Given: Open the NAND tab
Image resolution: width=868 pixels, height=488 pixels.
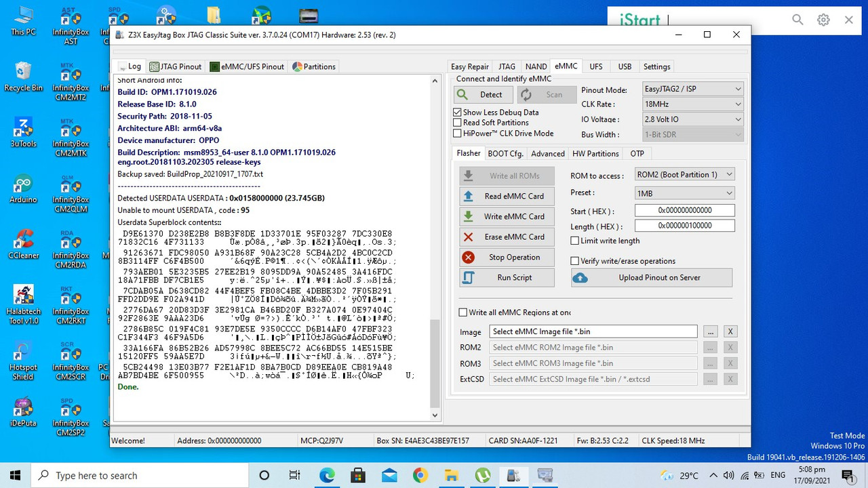Looking at the screenshot, I should tap(536, 66).
